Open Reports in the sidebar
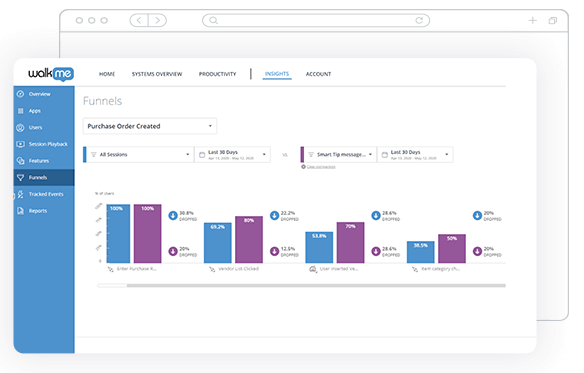584x373 pixels. (x=44, y=211)
